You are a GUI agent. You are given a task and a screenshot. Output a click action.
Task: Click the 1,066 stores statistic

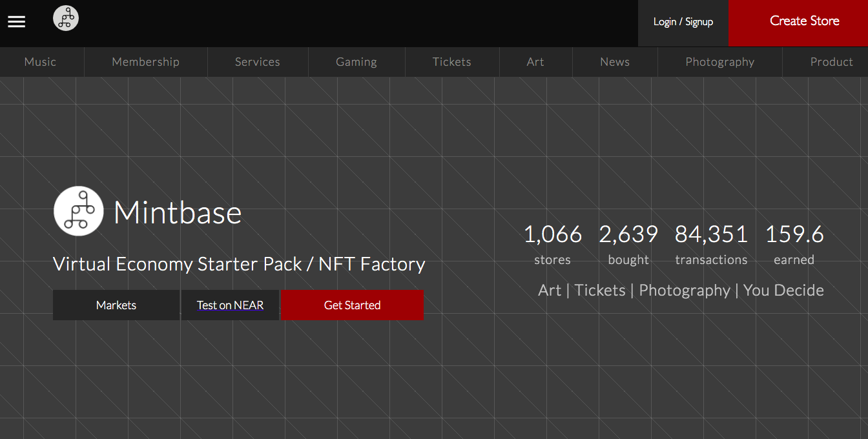point(552,244)
